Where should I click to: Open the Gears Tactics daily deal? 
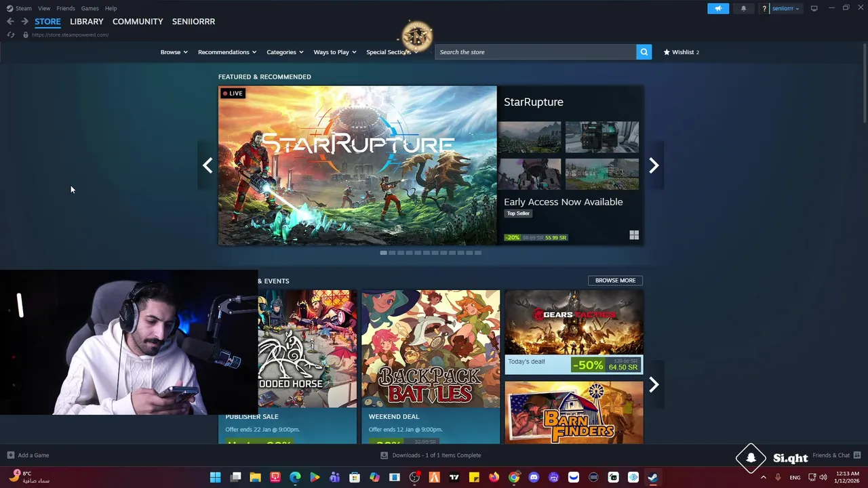point(574,333)
